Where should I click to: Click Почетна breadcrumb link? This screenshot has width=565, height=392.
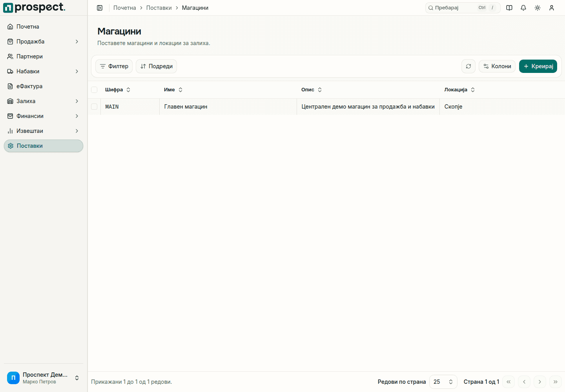pos(125,8)
